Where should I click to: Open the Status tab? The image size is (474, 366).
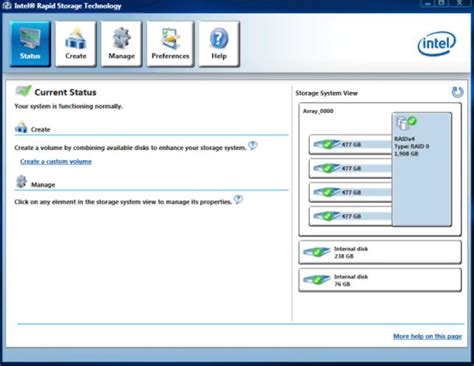[x=30, y=44]
